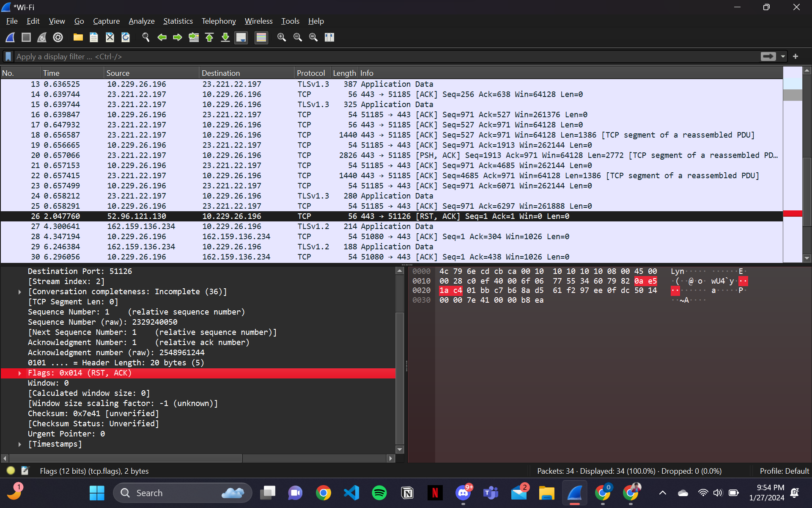812x508 pixels.
Task: Click the resize columns icon
Action: click(329, 37)
